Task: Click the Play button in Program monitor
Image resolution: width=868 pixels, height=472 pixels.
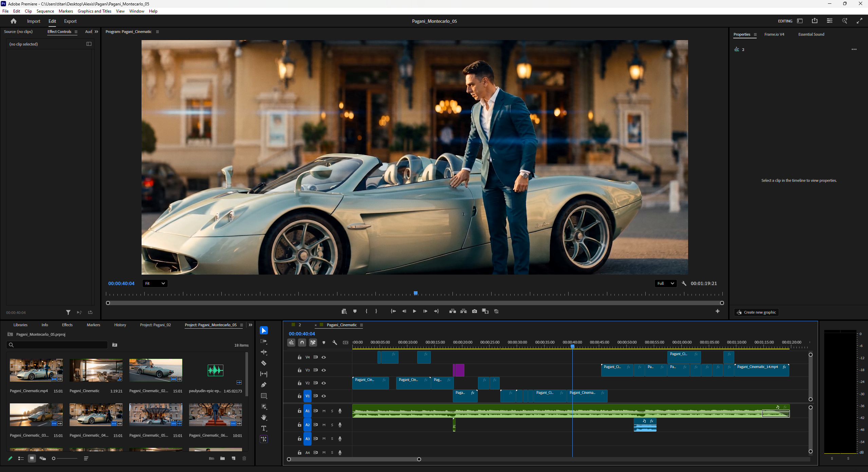Action: click(414, 311)
